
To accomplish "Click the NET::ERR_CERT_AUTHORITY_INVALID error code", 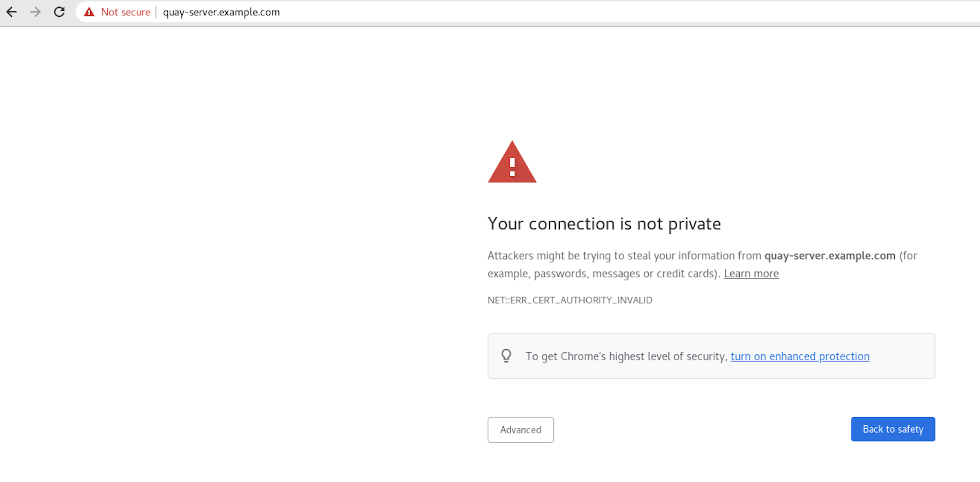I will (x=570, y=300).
